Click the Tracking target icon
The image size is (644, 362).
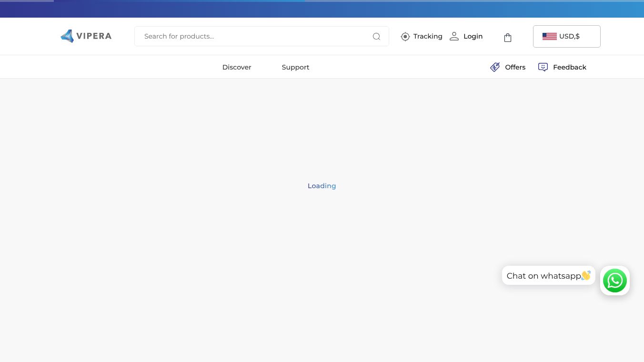coord(405,37)
